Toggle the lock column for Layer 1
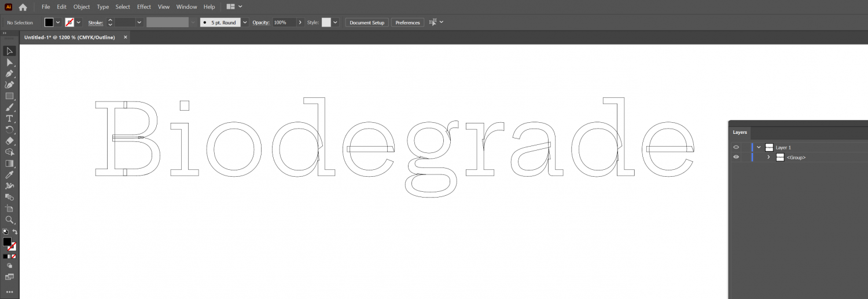Screen dimensions: 868x299 tap(746, 147)
